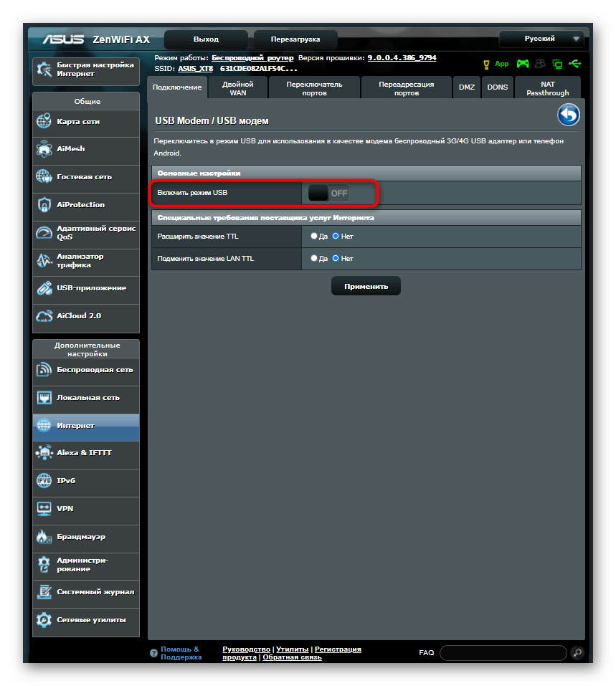Click the FAQ search magnifier icon
616x686 pixels.
tap(577, 653)
